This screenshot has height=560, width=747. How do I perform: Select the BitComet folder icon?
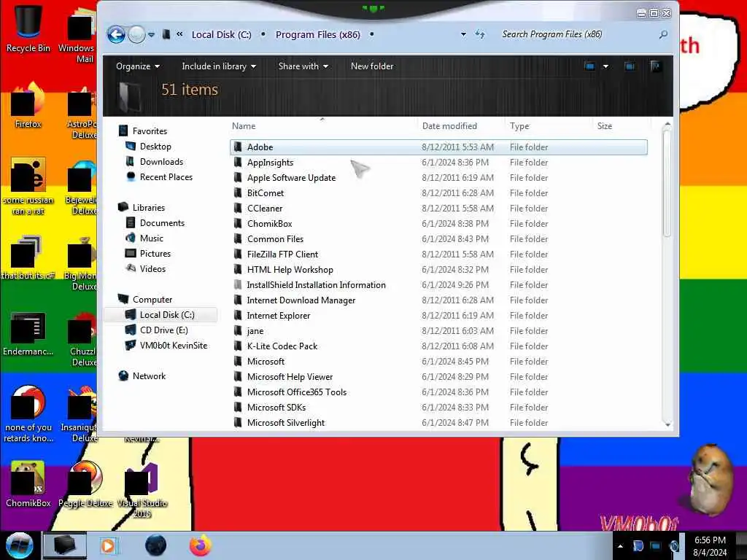click(x=238, y=192)
